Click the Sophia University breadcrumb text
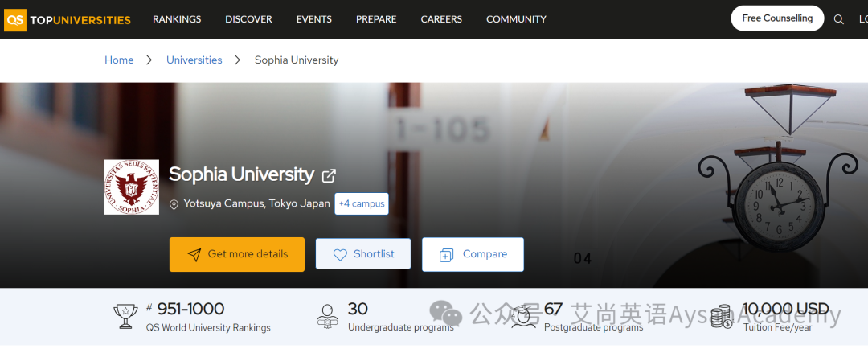Image resolution: width=868 pixels, height=349 pixels. 296,60
